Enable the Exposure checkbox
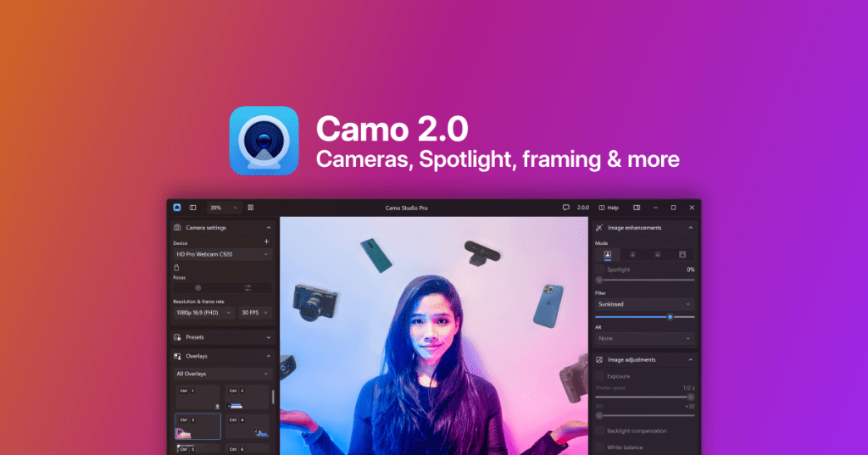This screenshot has width=868, height=455. pos(599,376)
